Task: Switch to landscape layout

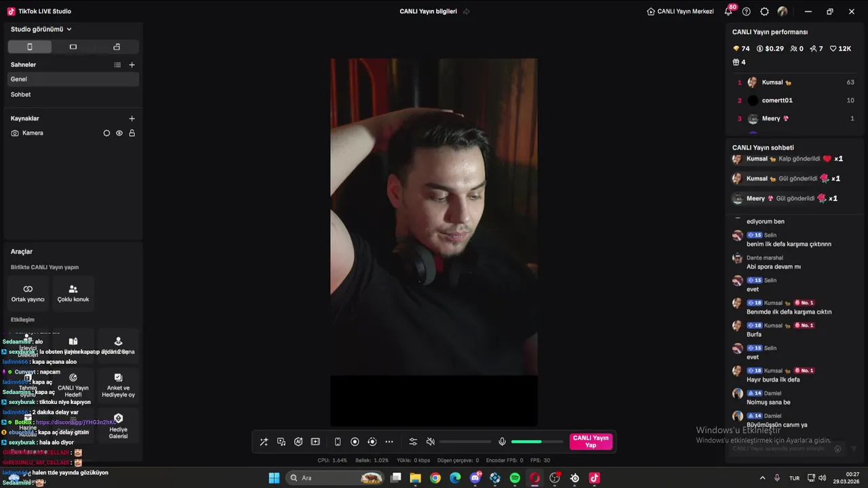Action: (x=73, y=47)
